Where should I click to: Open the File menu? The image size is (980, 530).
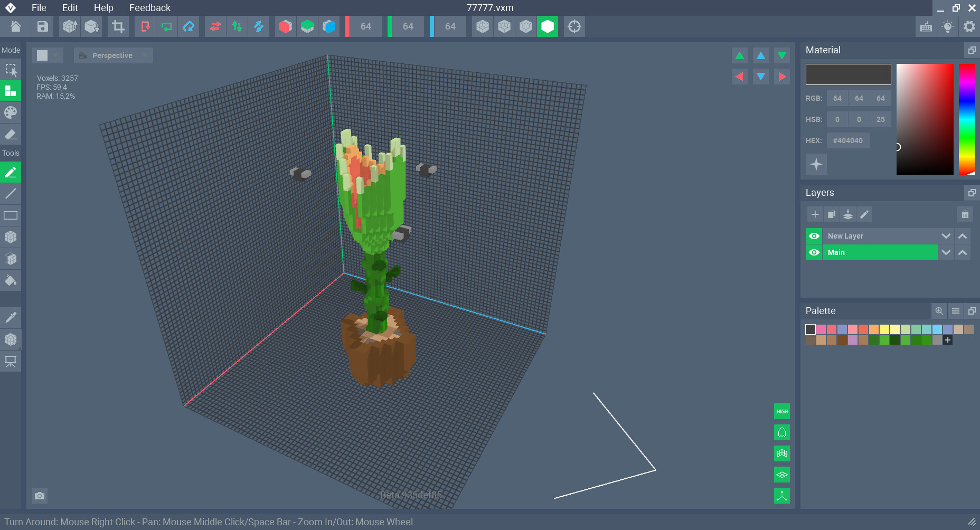click(x=39, y=8)
